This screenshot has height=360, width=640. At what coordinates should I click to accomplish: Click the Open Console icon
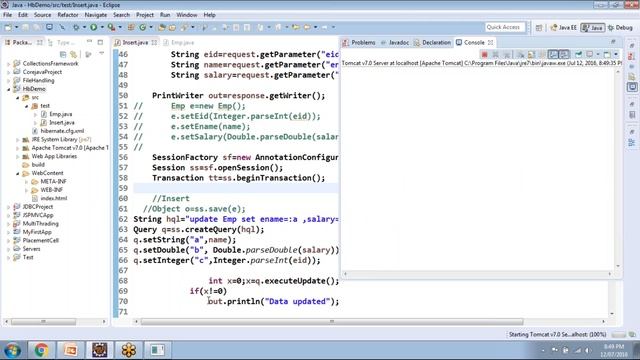(x=607, y=55)
